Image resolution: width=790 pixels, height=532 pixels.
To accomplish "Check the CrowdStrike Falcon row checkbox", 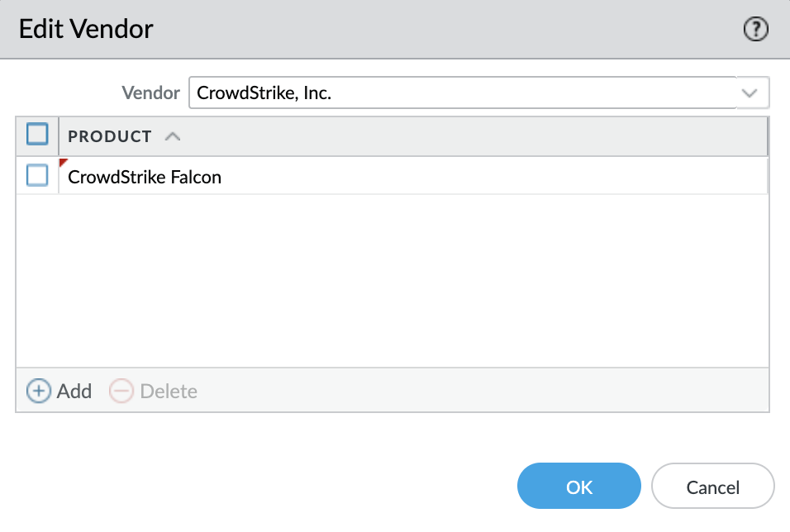I will pos(38,176).
